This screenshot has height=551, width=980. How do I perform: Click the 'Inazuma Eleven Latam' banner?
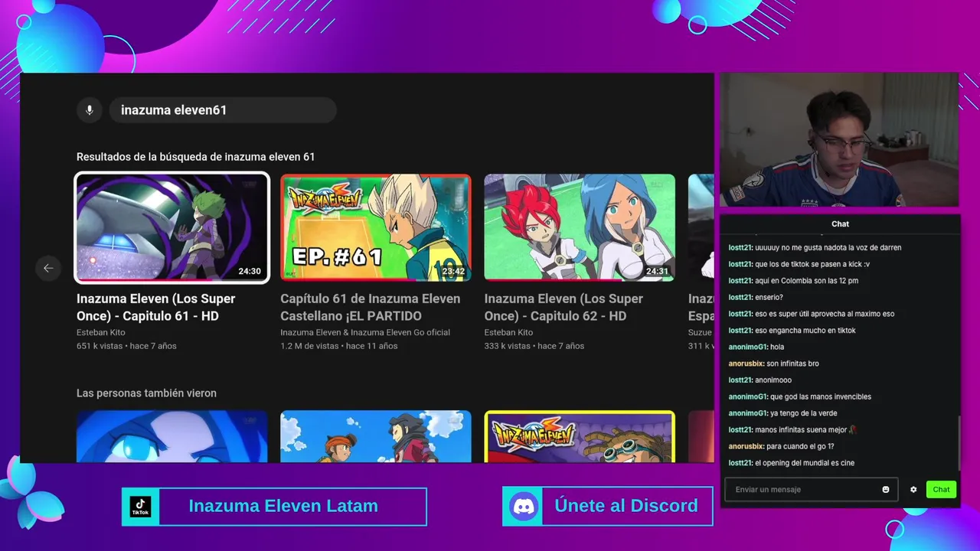(274, 507)
